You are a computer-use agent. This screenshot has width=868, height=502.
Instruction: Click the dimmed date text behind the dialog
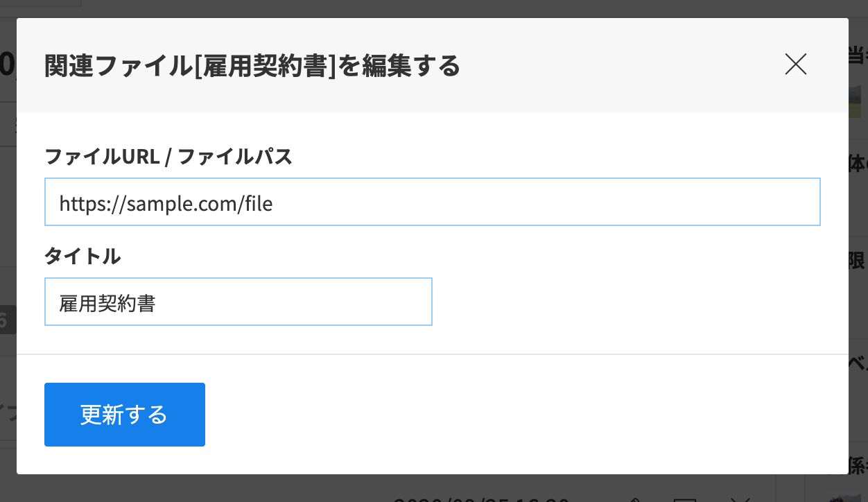click(482, 499)
